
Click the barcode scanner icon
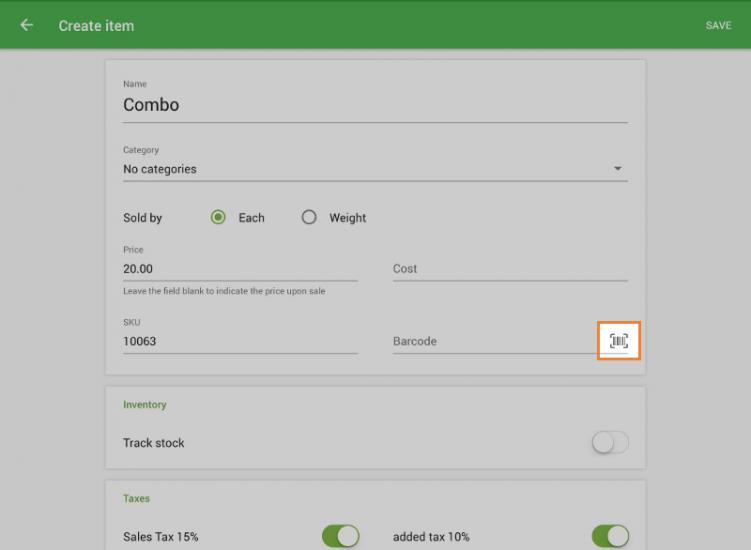click(618, 341)
